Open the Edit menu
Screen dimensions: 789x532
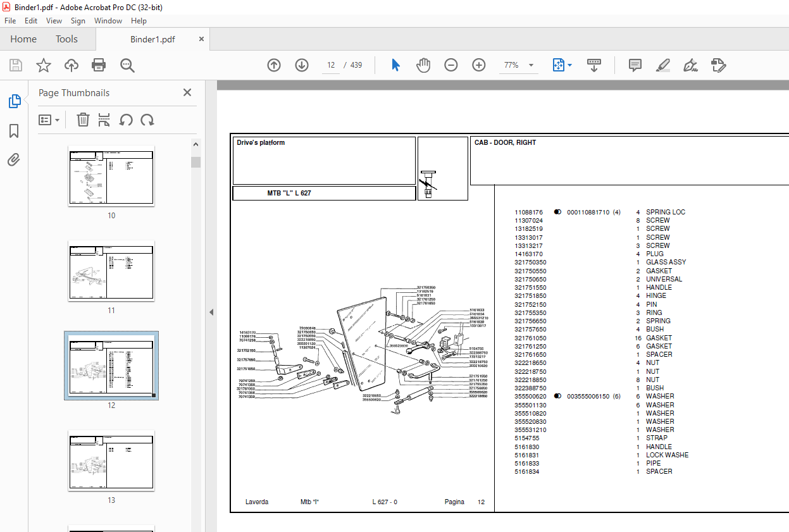click(31, 21)
